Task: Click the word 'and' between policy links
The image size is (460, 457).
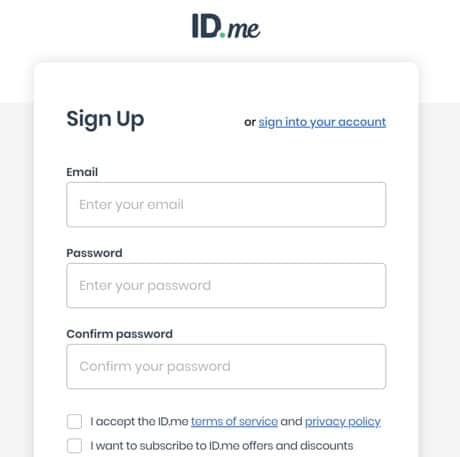Action: point(291,422)
